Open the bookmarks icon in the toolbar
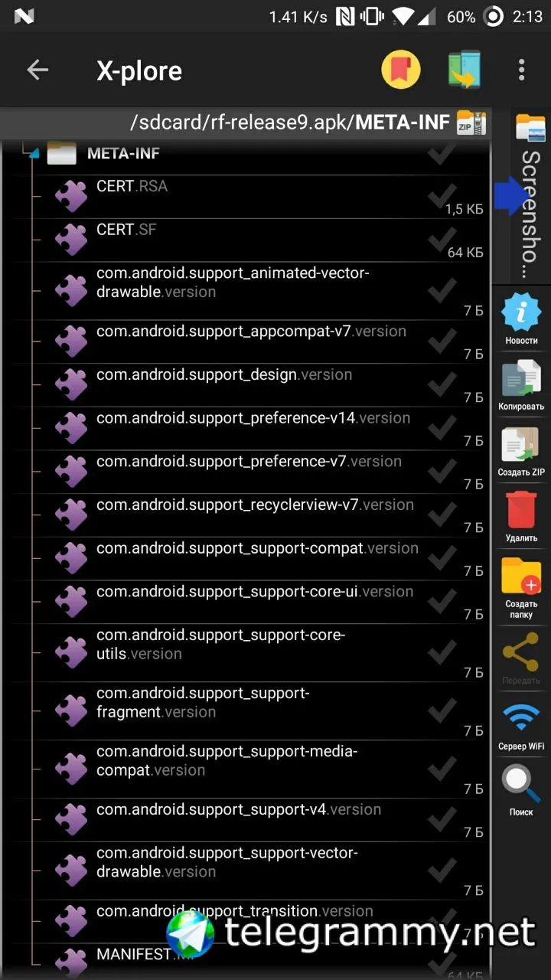This screenshot has height=980, width=551. click(x=400, y=70)
